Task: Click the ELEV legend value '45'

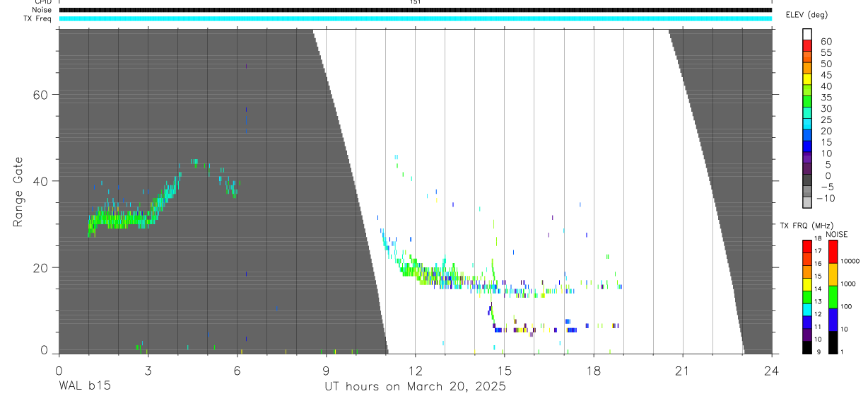Action: (826, 75)
